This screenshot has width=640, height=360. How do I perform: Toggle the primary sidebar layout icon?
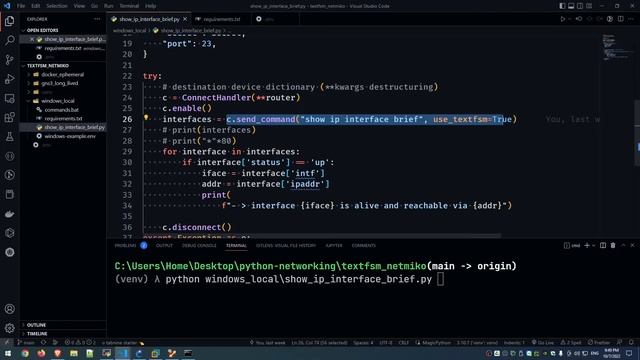click(562, 6)
